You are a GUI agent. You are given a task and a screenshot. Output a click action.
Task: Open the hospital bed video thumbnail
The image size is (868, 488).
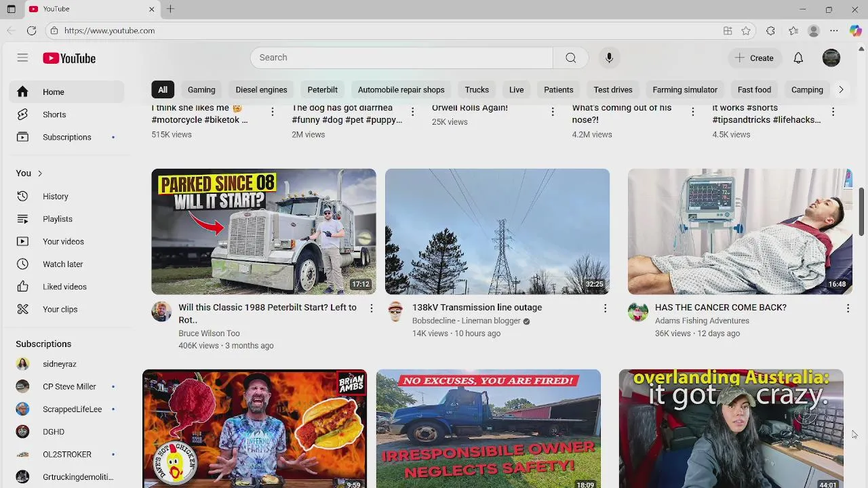[x=740, y=231]
